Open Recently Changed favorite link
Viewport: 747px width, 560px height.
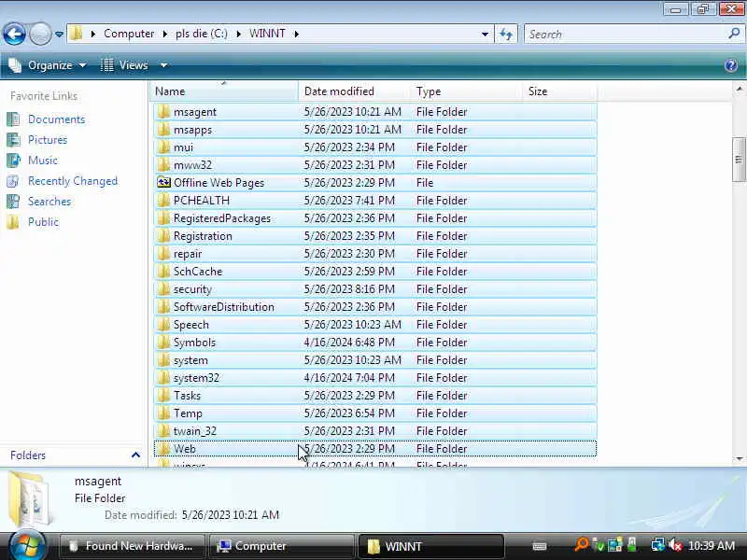pyautogui.click(x=73, y=181)
